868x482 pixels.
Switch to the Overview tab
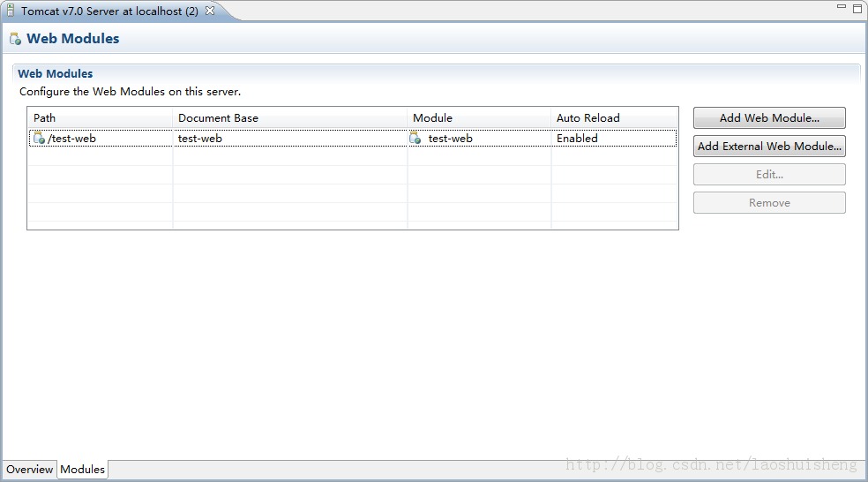click(29, 470)
